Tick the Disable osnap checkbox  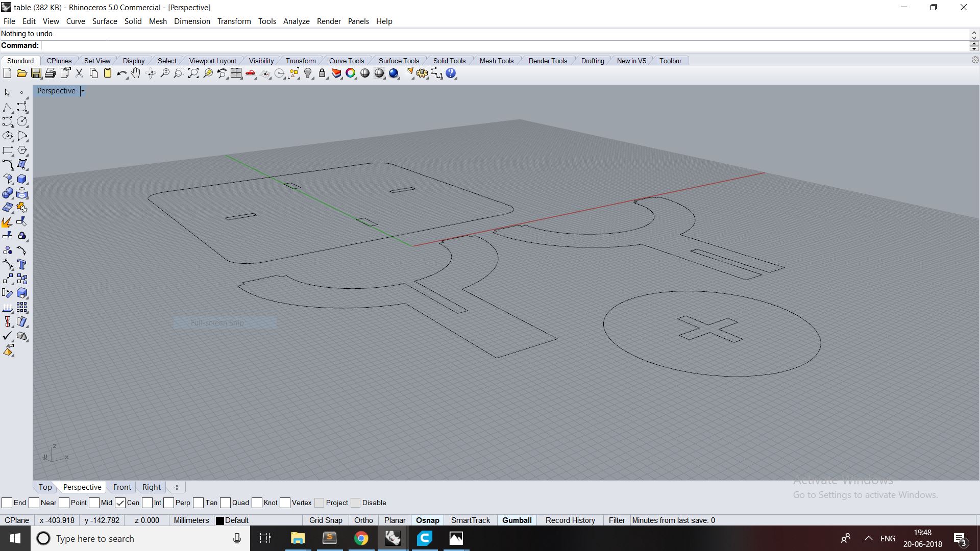[x=356, y=503]
